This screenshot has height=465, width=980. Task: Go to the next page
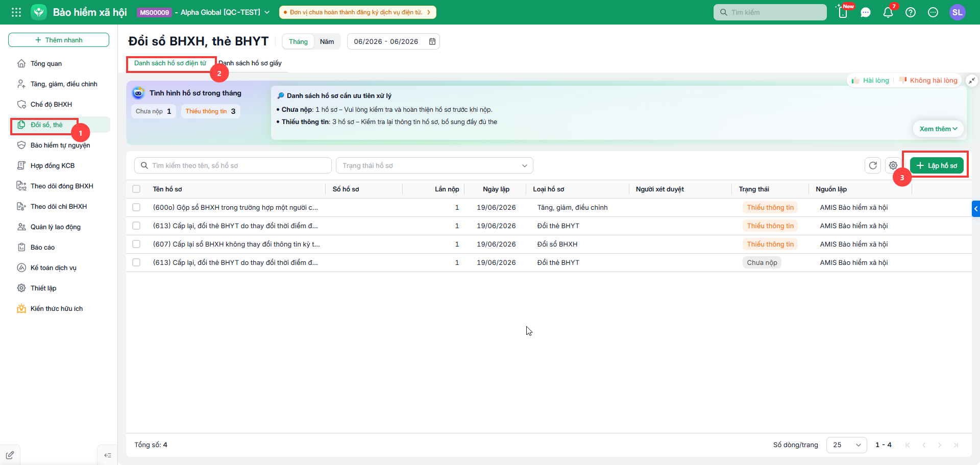click(x=940, y=445)
